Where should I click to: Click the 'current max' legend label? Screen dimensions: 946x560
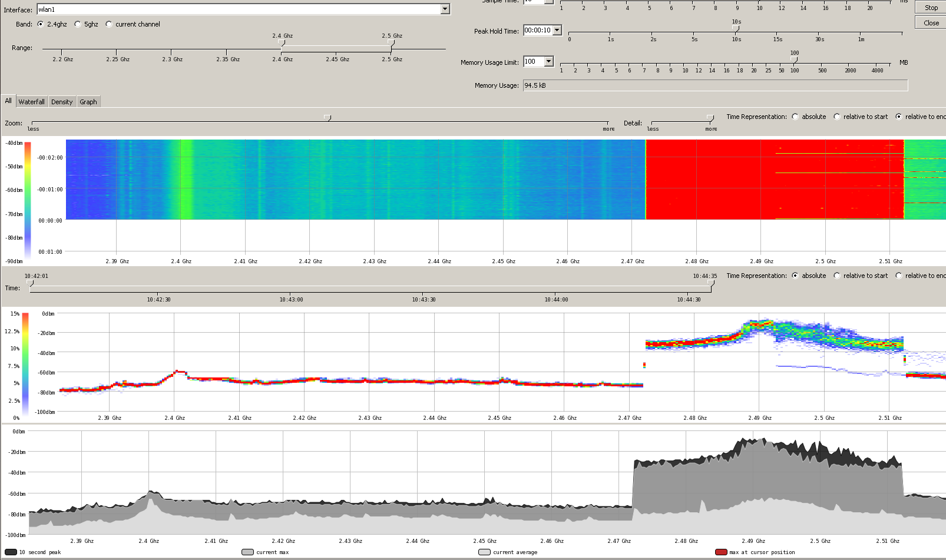pos(273,552)
